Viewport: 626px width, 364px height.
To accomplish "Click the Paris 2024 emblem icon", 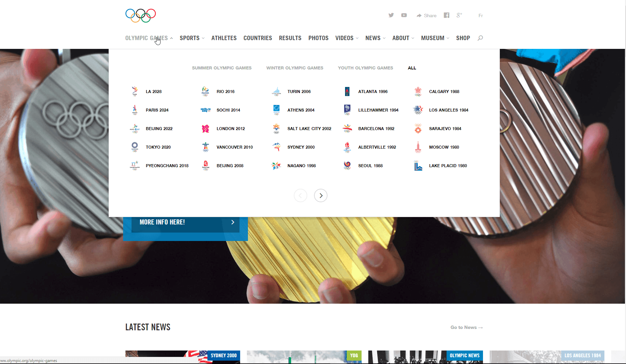I will [x=135, y=110].
